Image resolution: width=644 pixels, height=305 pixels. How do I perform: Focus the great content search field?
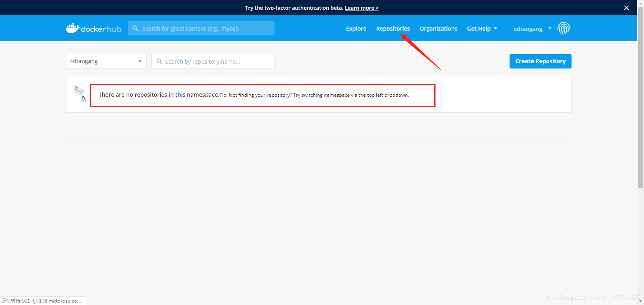201,28
